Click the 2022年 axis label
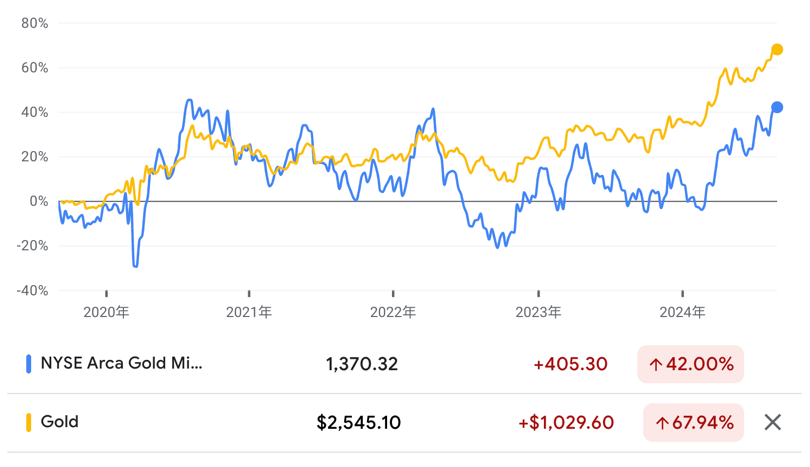Viewport: 810px width, 467px height. (x=393, y=312)
